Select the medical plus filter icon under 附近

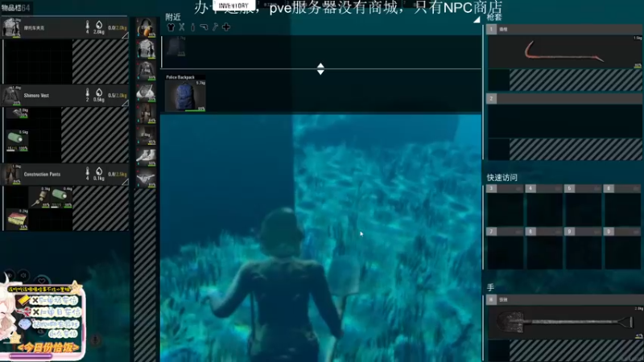tap(226, 27)
